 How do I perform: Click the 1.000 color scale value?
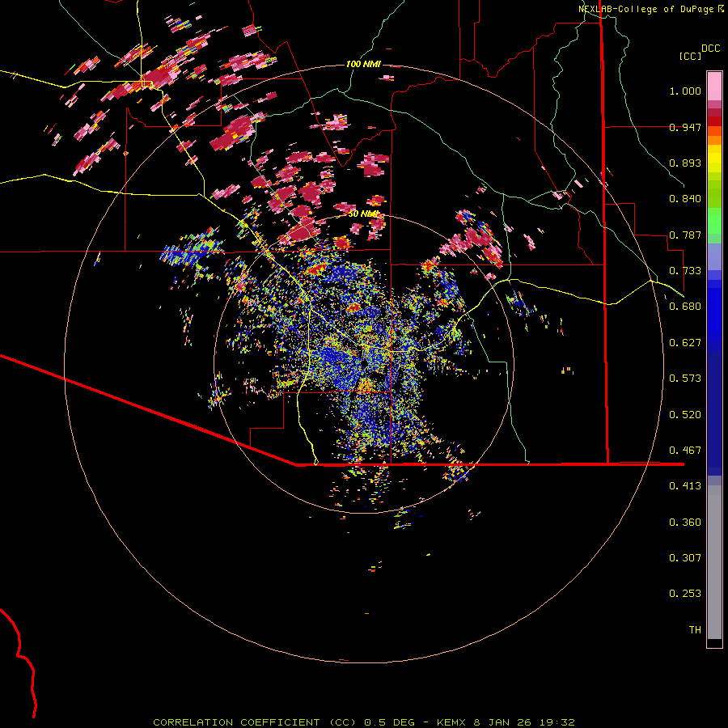(685, 91)
